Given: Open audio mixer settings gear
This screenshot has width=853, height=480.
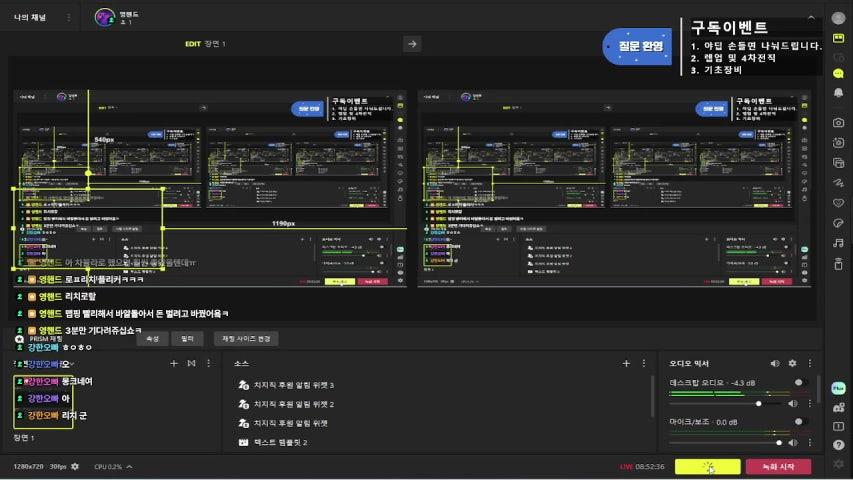Looking at the screenshot, I should [793, 363].
